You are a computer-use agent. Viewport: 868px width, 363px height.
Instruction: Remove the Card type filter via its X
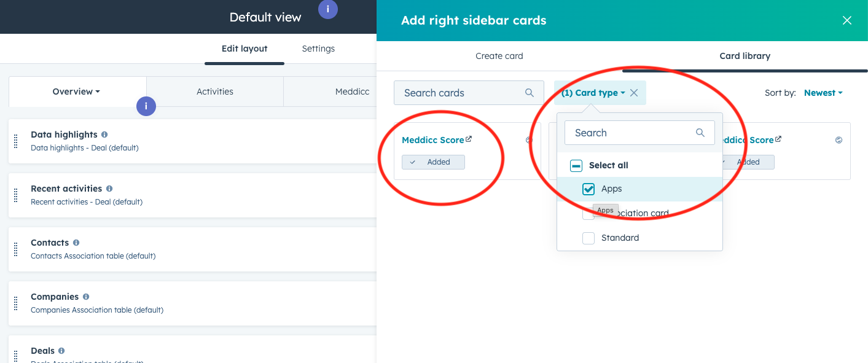(x=634, y=92)
